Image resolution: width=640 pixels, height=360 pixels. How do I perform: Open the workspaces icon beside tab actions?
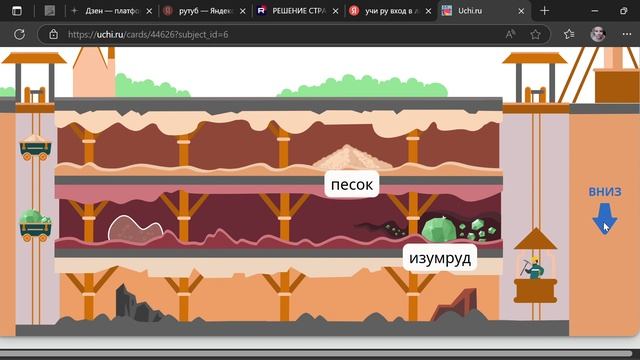click(50, 11)
